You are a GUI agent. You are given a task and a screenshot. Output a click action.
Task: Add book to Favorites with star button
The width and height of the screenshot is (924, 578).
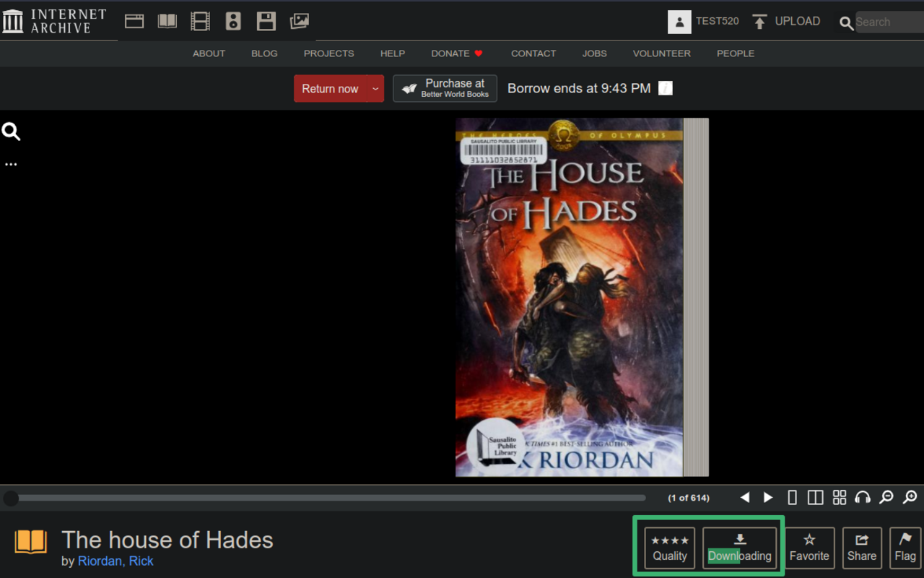tap(809, 548)
